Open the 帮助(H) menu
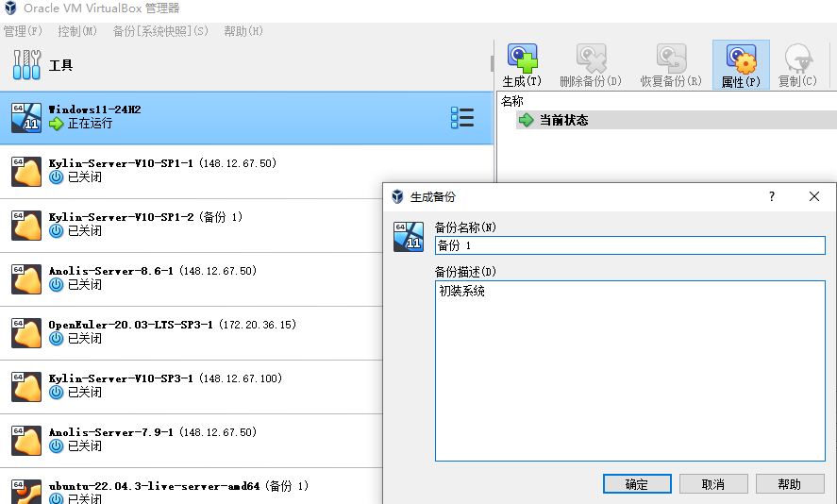The width and height of the screenshot is (837, 504). [x=243, y=31]
